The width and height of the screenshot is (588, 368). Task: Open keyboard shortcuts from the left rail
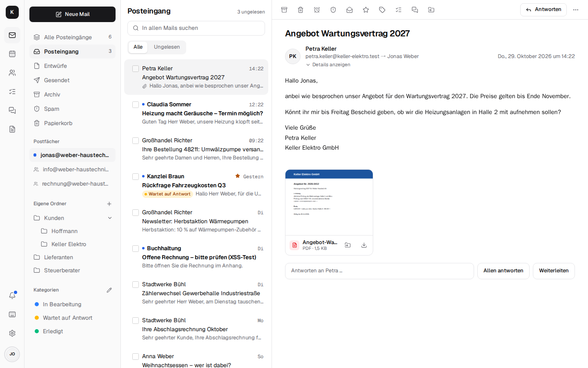[x=12, y=314]
